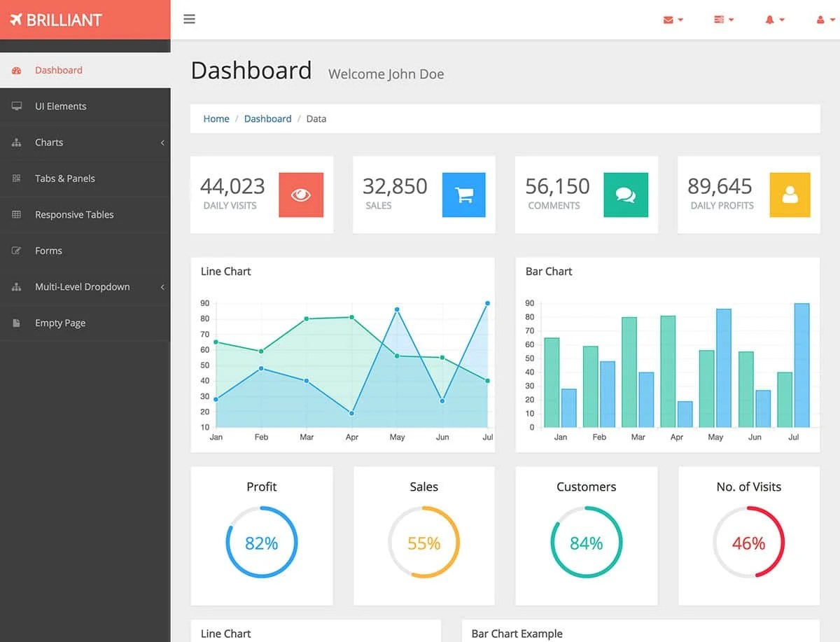Viewport: 840px width, 642px height.
Task: Open the notifications dropdown caret
Action: coord(782,19)
